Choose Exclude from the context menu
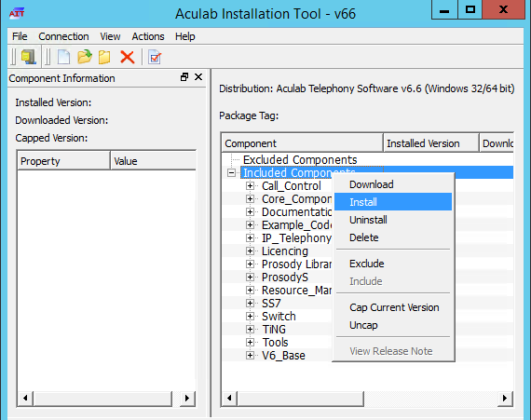531x420 pixels. (x=393, y=264)
